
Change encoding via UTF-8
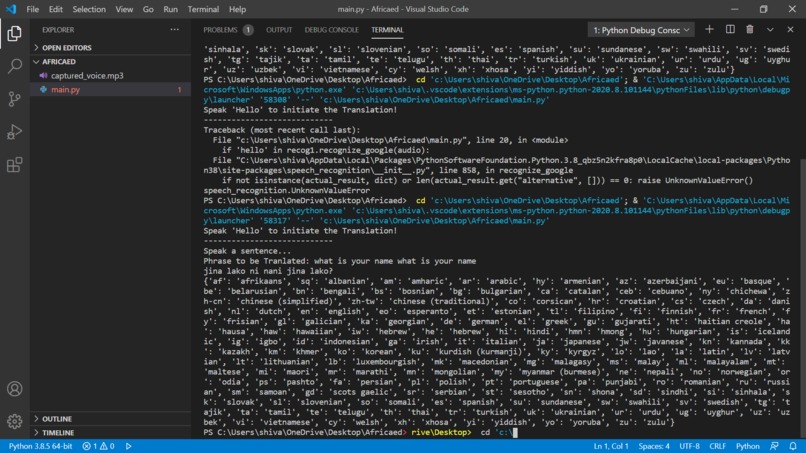tap(689, 446)
